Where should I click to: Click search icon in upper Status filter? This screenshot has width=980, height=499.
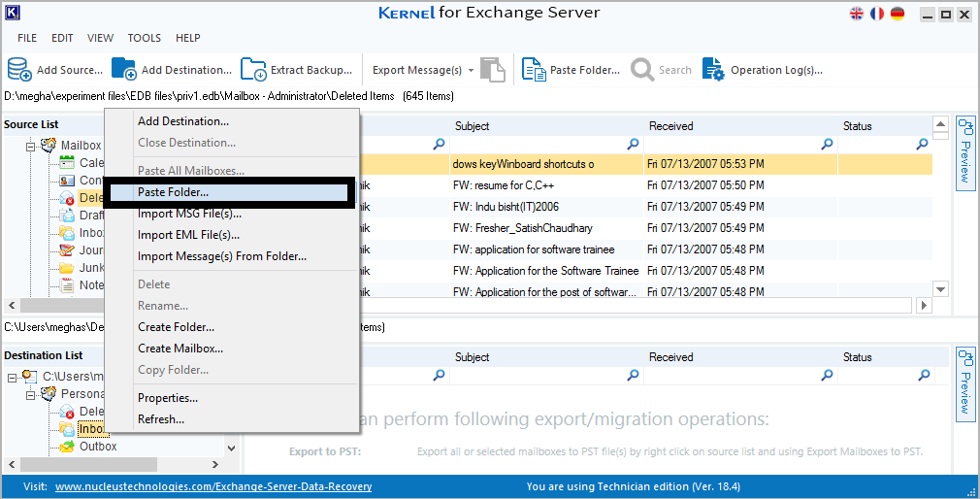click(x=922, y=145)
